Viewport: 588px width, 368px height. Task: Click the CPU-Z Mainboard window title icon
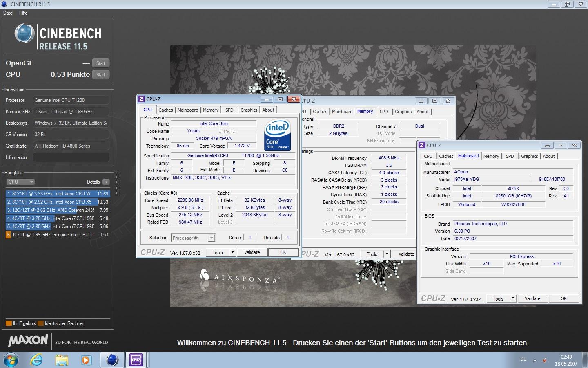[x=422, y=145]
